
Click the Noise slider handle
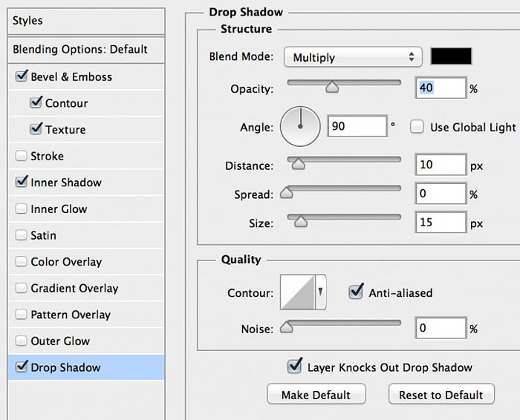click(286, 327)
